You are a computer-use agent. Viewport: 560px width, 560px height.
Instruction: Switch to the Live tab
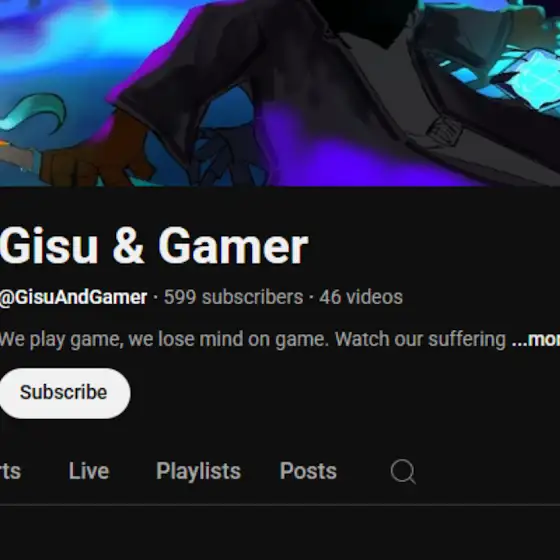[89, 471]
